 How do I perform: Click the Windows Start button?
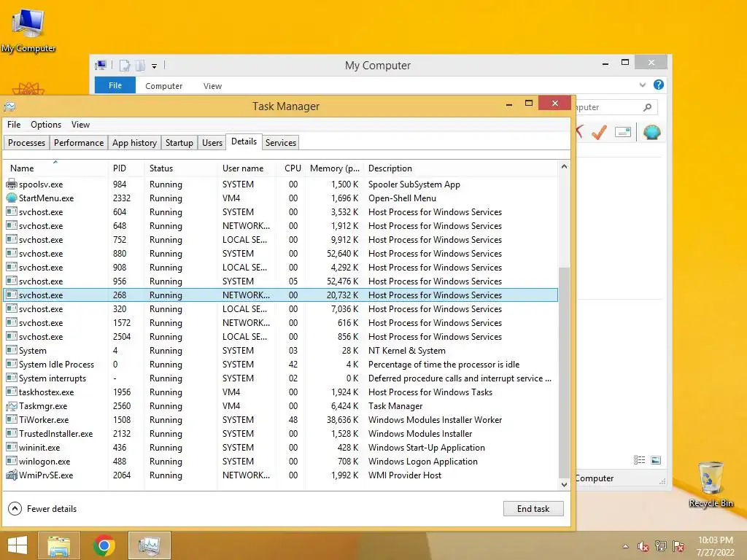pos(18,545)
